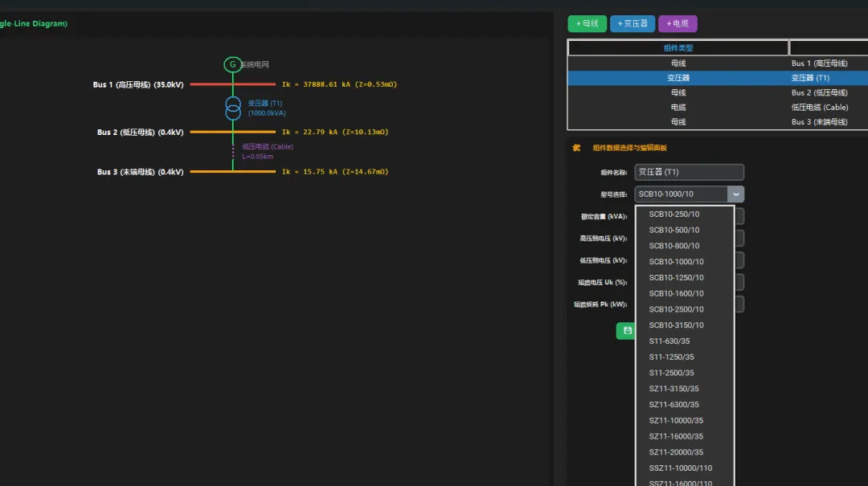Viewport: 868px width, 486px height.
Task: Select the 母线 row for Bus 2 (低压母线)
Action: point(718,92)
